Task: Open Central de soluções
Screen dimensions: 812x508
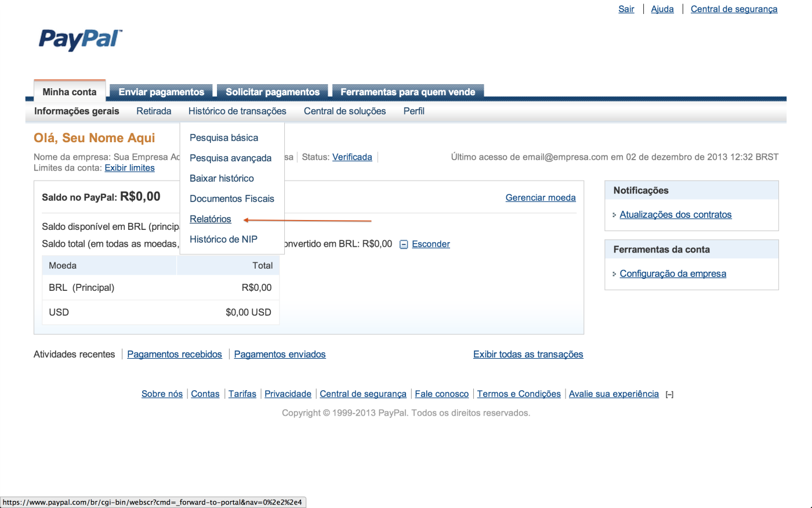Action: pyautogui.click(x=345, y=111)
